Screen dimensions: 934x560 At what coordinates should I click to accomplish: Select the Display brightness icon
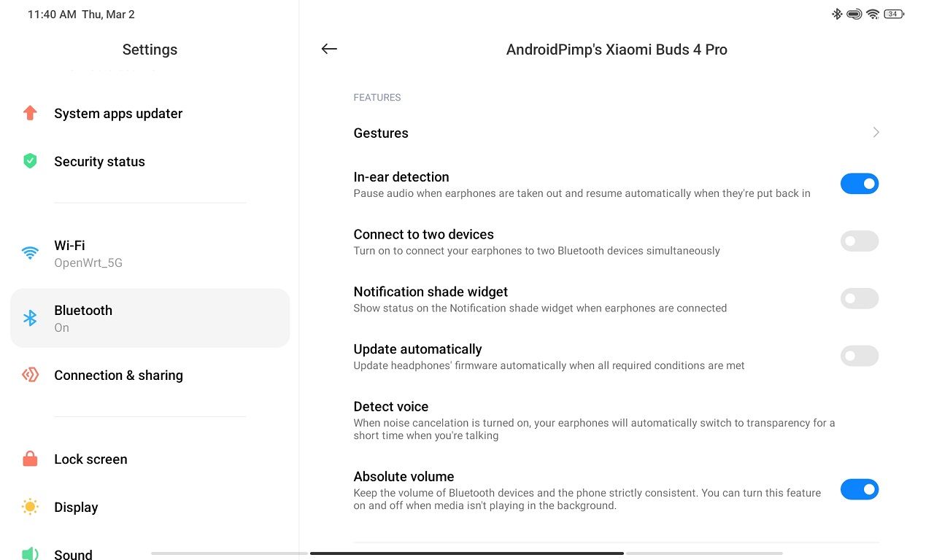(30, 507)
